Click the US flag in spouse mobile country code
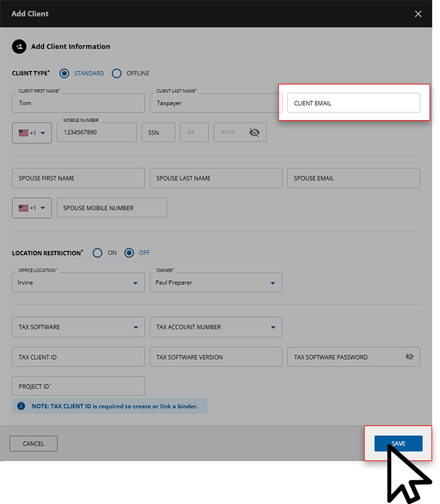The height and width of the screenshot is (504, 440). [x=23, y=208]
